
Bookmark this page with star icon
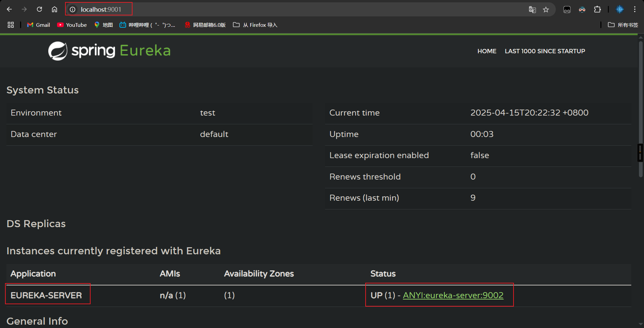click(x=546, y=9)
